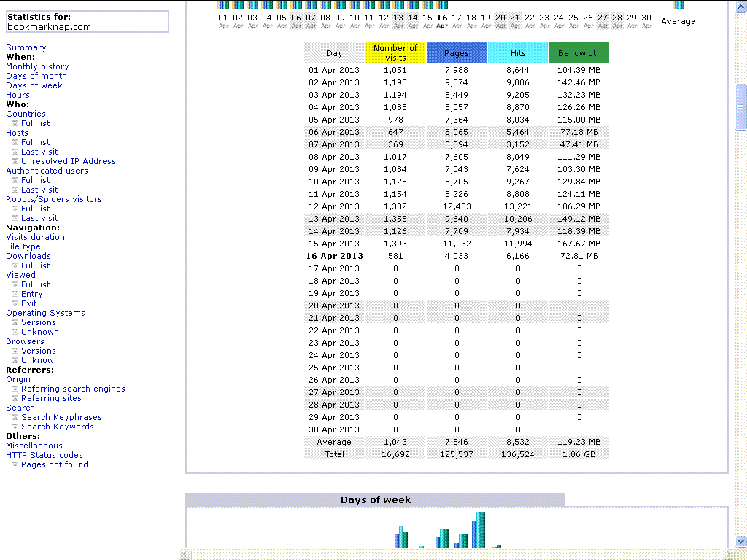
Task: Click the icon beside Full list under Downloads
Action: click(15, 265)
